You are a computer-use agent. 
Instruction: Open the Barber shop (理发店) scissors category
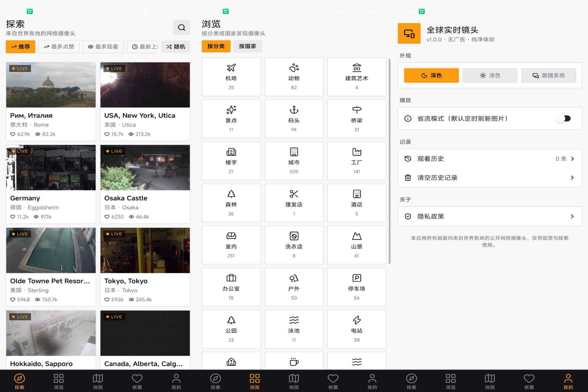click(294, 203)
